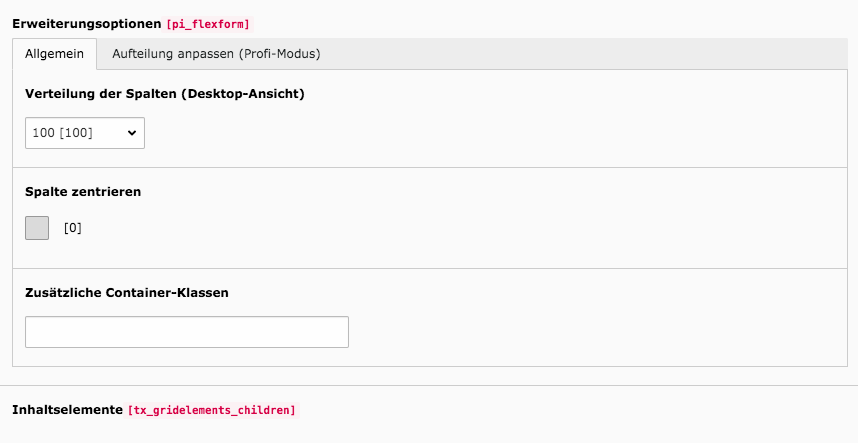
Task: Click the divider line above Inhaltselemente
Action: click(x=429, y=386)
